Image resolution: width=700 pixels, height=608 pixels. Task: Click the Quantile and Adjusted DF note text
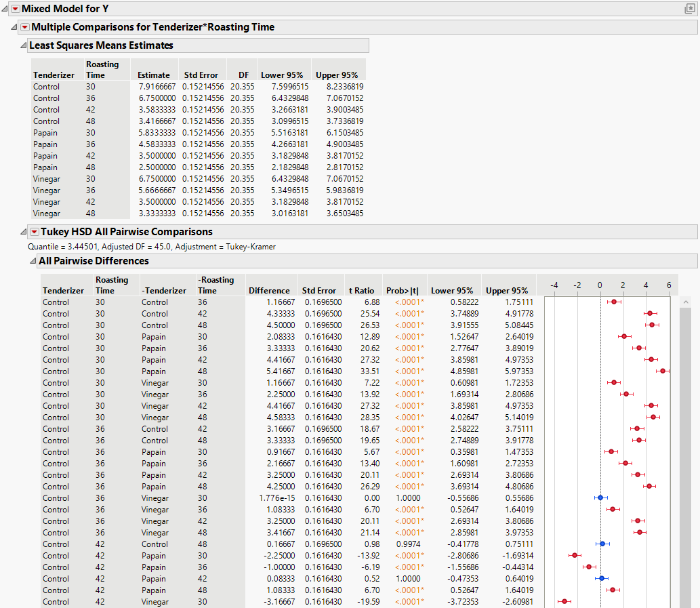pos(152,247)
